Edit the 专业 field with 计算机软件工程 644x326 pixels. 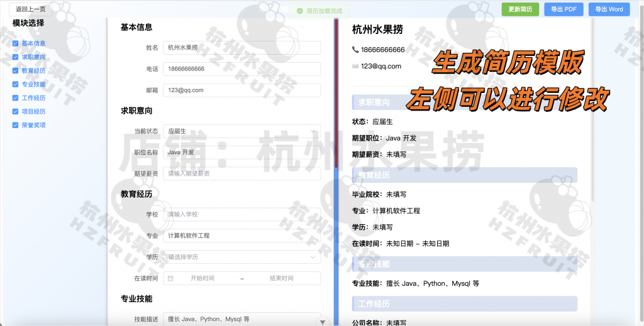pos(242,236)
